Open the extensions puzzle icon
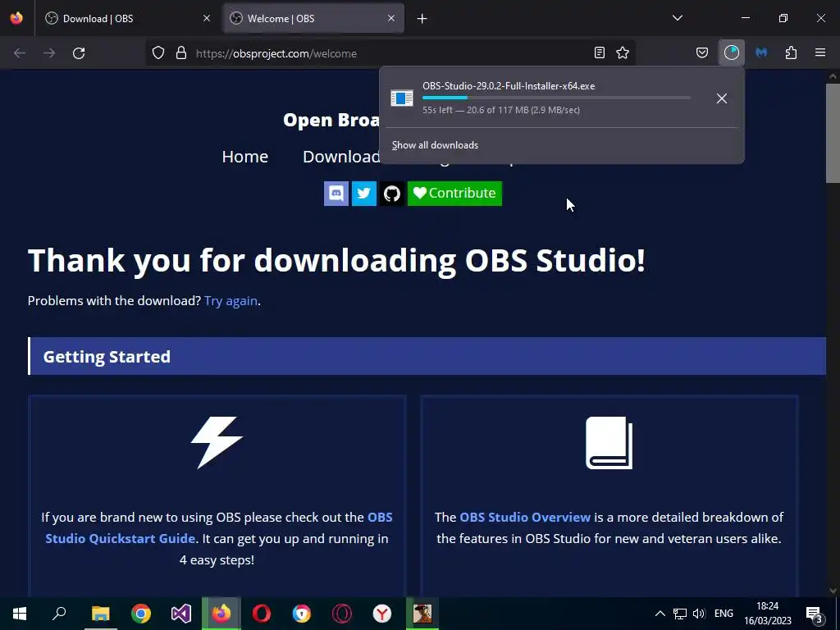The width and height of the screenshot is (840, 630). point(791,52)
